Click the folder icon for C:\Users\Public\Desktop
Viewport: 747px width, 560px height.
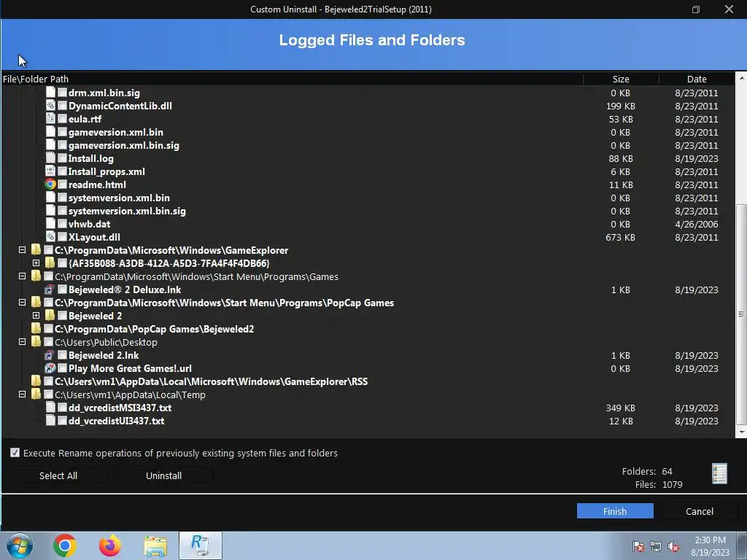[36, 341]
